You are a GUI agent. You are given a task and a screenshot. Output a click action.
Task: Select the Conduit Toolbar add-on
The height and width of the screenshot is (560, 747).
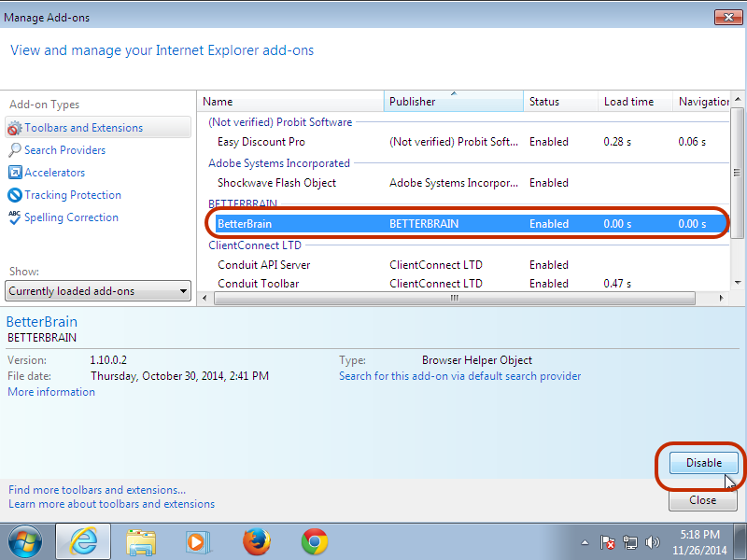point(472,284)
